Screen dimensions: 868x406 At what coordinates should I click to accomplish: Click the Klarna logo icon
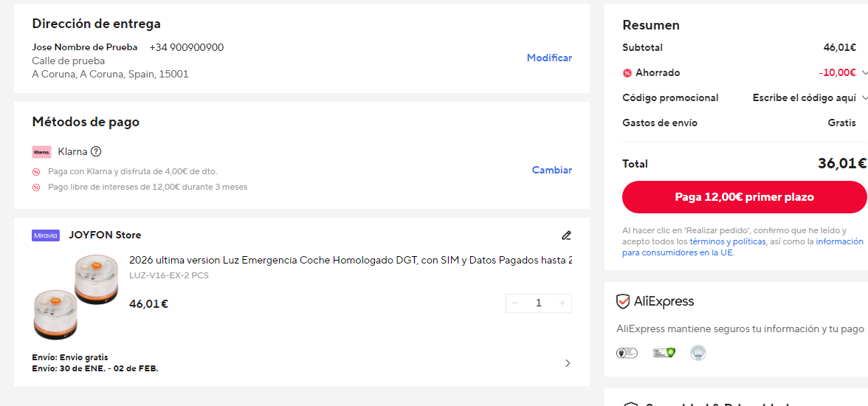tap(41, 152)
